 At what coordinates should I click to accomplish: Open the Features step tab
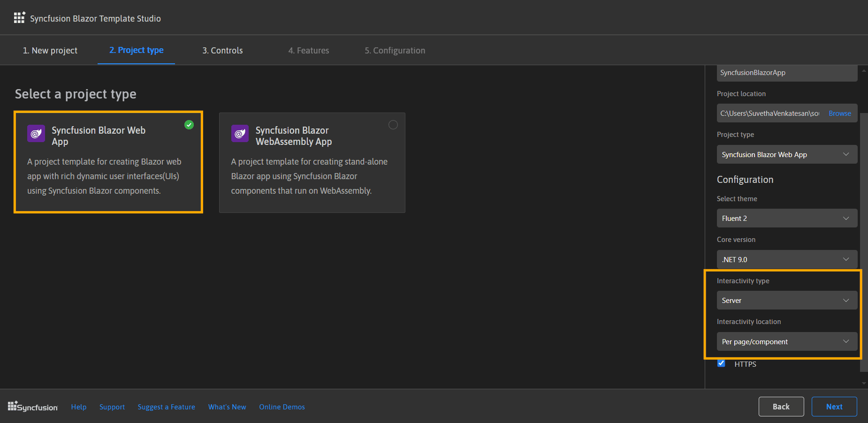pyautogui.click(x=308, y=50)
